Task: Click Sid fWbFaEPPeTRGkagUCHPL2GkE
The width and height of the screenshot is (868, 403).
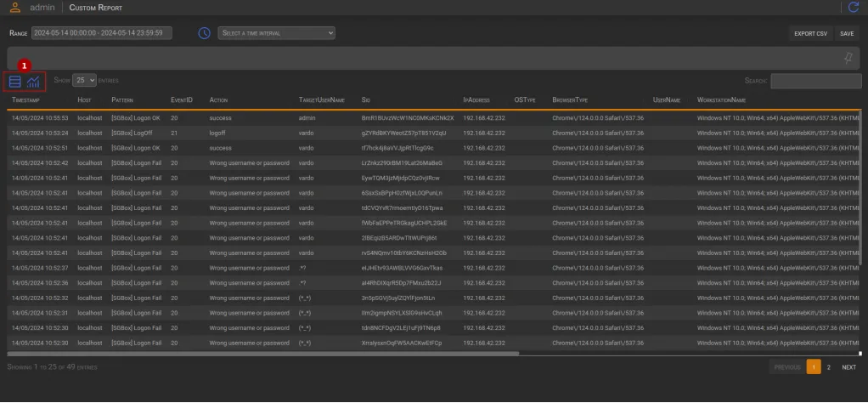Action: pos(404,223)
